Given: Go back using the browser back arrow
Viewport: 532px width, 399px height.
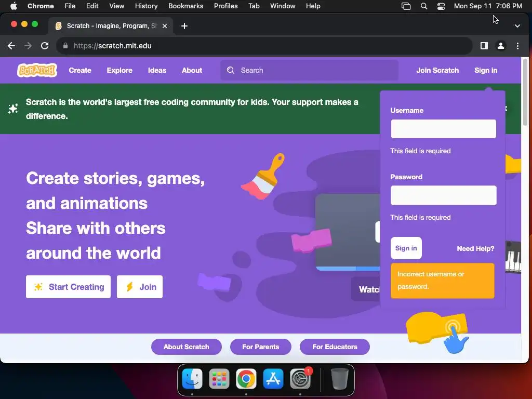Looking at the screenshot, I should pos(11,46).
